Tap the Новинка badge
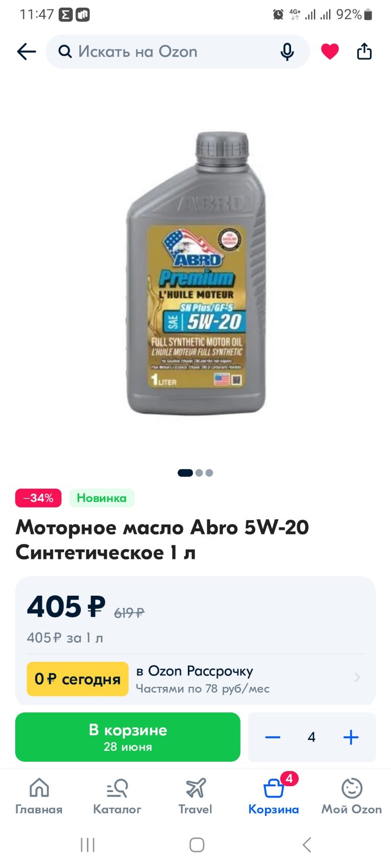 [x=102, y=498]
